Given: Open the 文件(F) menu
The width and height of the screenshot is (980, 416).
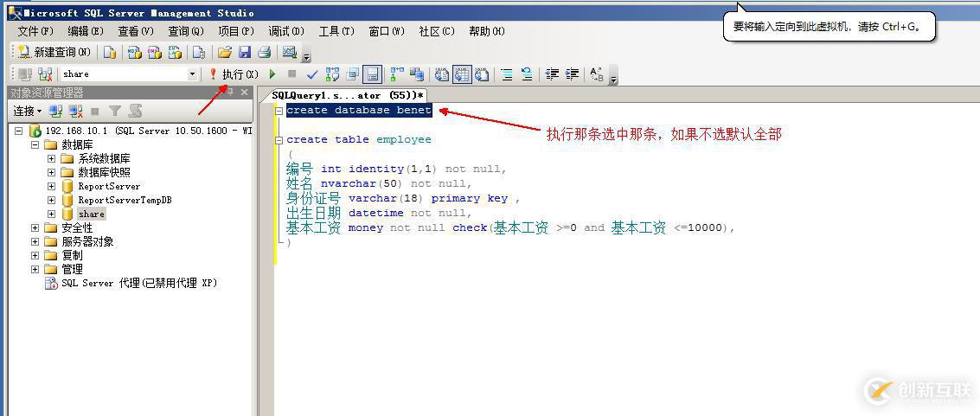Looking at the screenshot, I should click(x=35, y=31).
